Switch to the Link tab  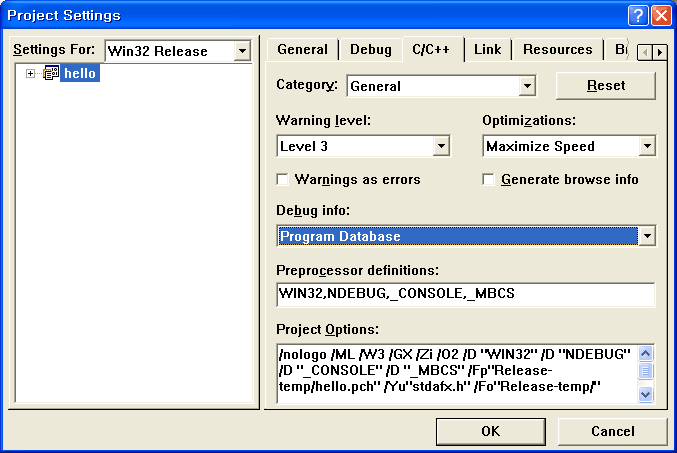(x=487, y=50)
